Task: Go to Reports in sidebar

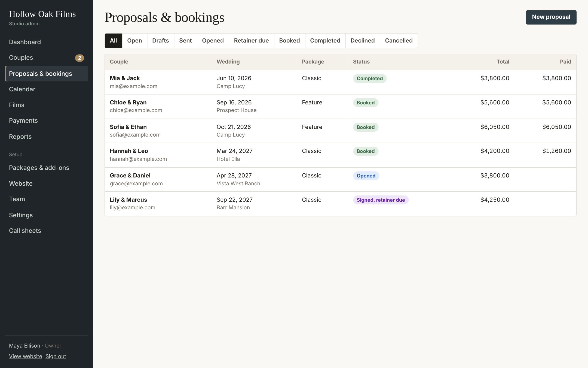Action: click(47, 137)
